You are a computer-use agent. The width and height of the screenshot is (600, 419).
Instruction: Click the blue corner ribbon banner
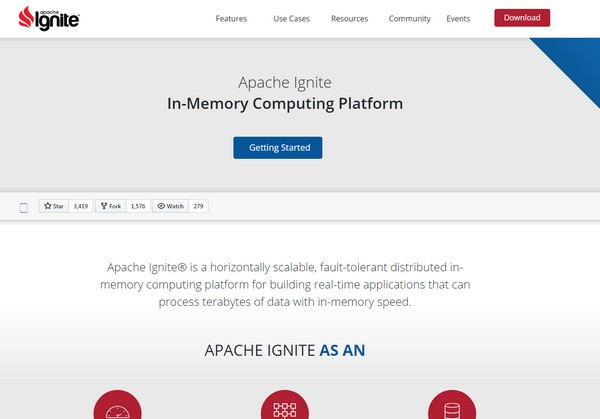[573, 58]
